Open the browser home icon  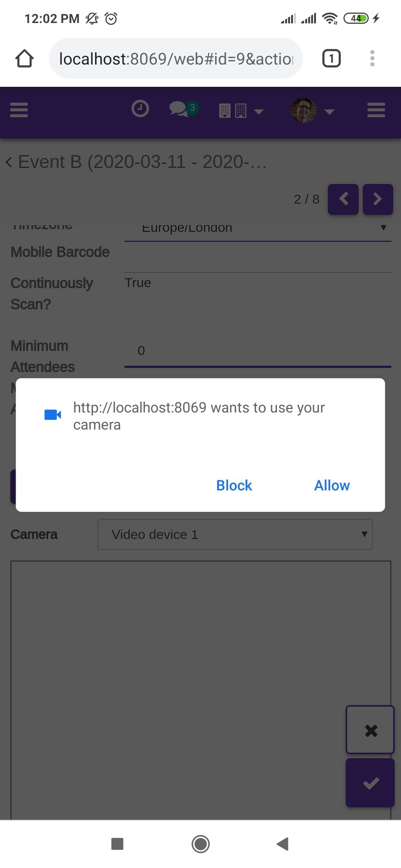click(x=24, y=58)
